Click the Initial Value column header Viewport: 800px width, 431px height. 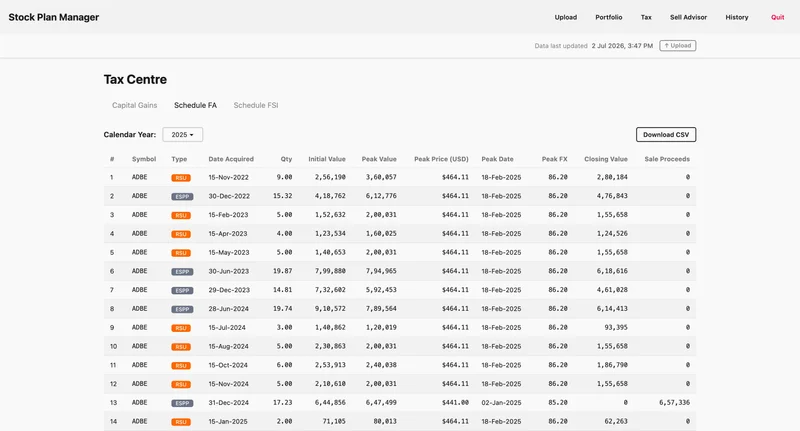click(327, 159)
